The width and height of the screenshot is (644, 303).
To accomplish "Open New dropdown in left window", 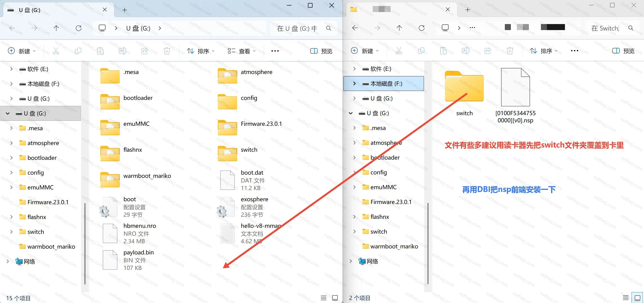I will 22,51.
